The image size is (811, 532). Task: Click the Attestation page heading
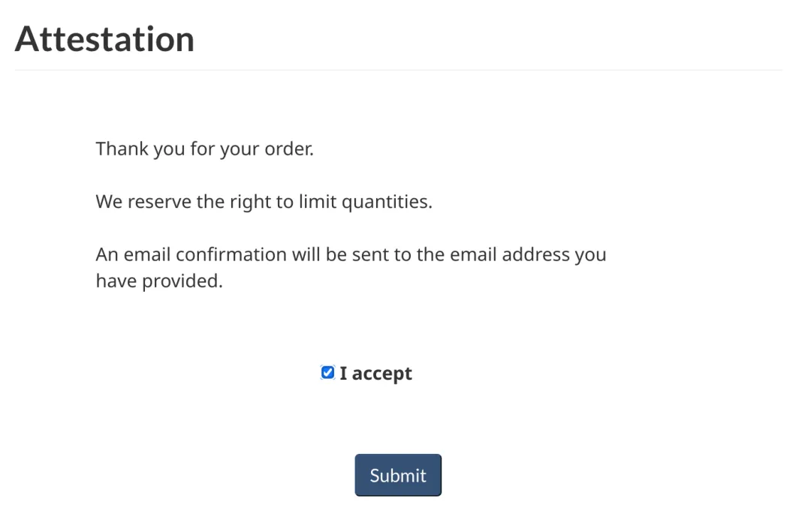coord(104,38)
